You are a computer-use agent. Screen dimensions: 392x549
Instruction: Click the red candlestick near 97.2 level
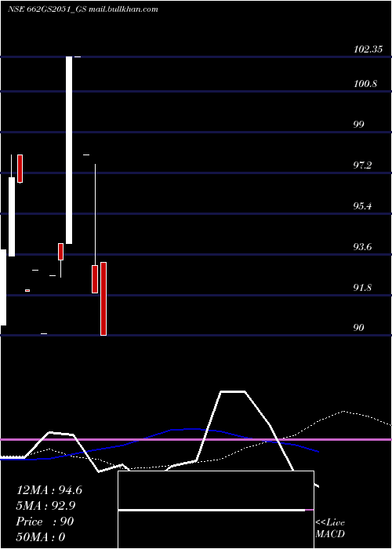tap(20, 169)
